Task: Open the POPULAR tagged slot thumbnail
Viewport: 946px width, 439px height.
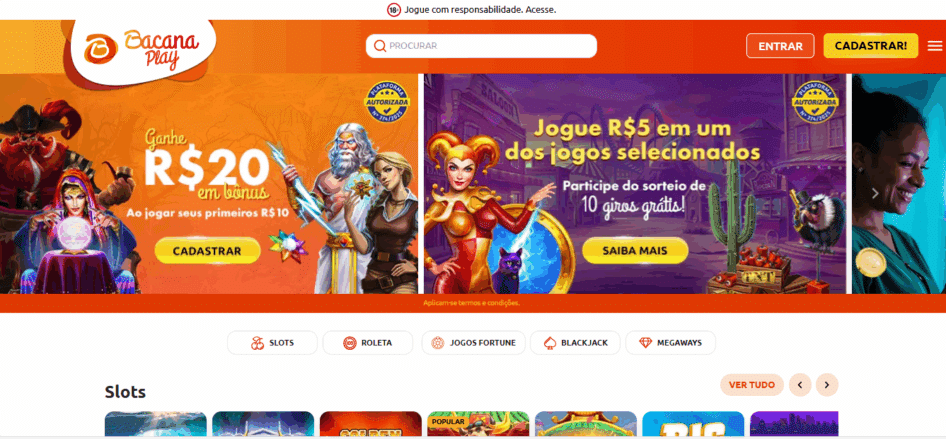Action: point(478,423)
